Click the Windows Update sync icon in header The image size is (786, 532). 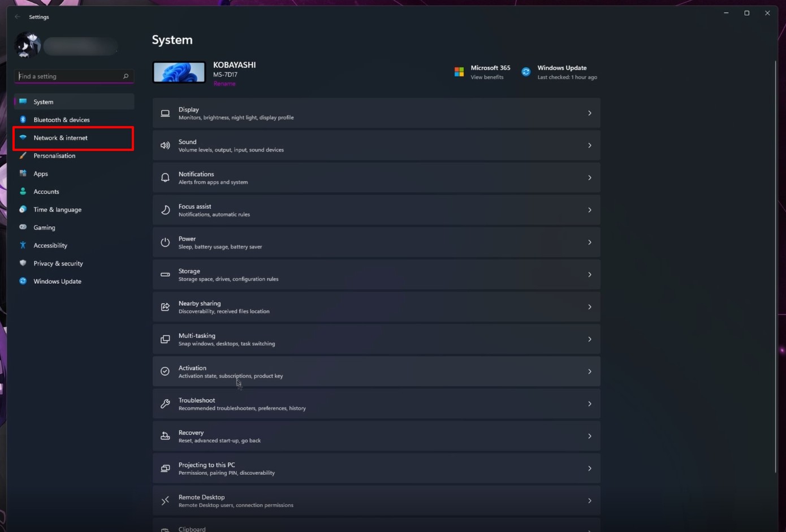coord(526,72)
